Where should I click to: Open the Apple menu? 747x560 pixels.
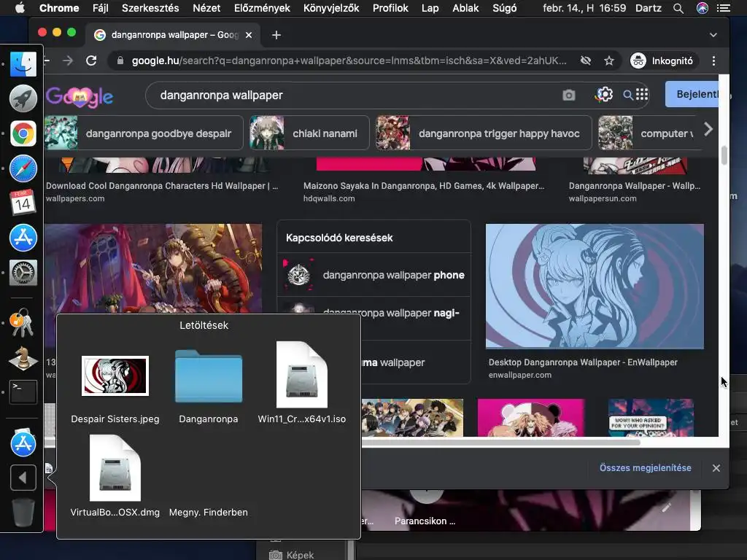coord(20,7)
